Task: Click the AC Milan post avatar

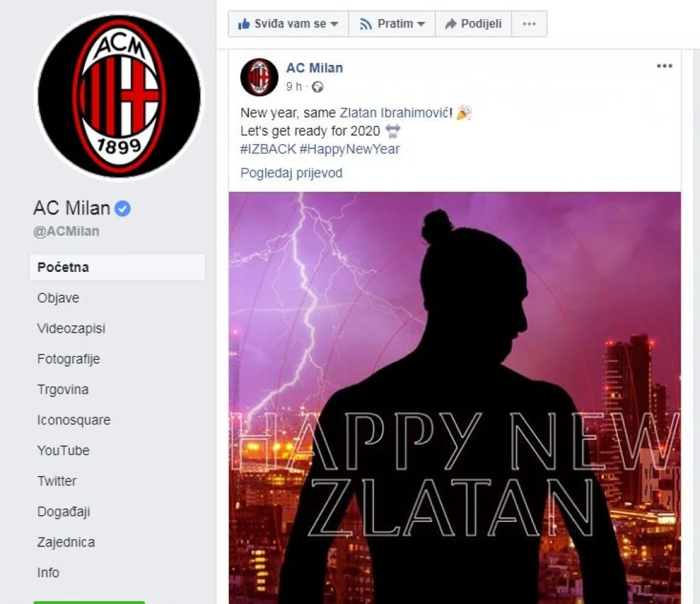Action: [259, 77]
